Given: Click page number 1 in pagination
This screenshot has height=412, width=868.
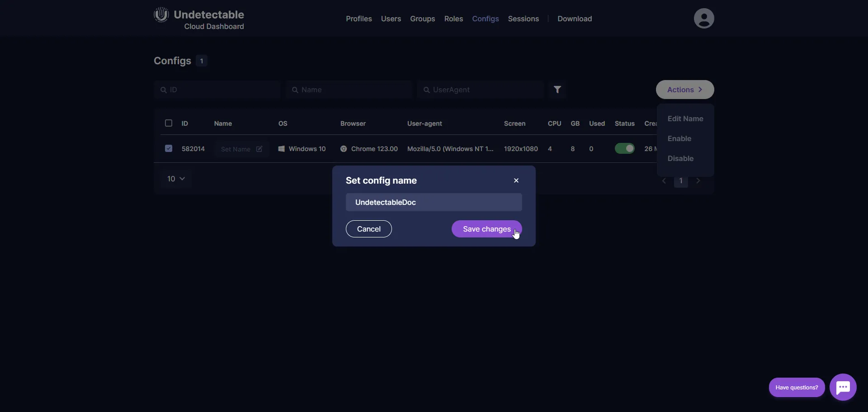Looking at the screenshot, I should pyautogui.click(x=681, y=181).
